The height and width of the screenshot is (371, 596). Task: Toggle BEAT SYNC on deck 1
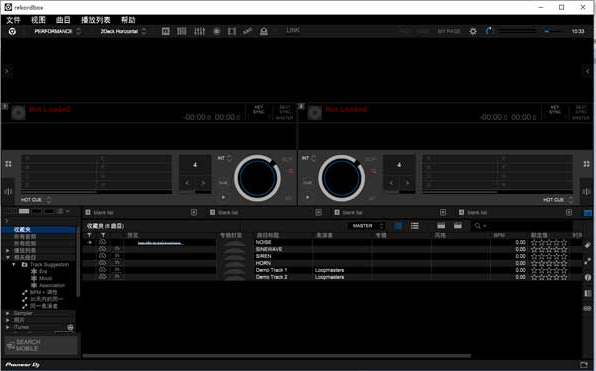coord(285,109)
